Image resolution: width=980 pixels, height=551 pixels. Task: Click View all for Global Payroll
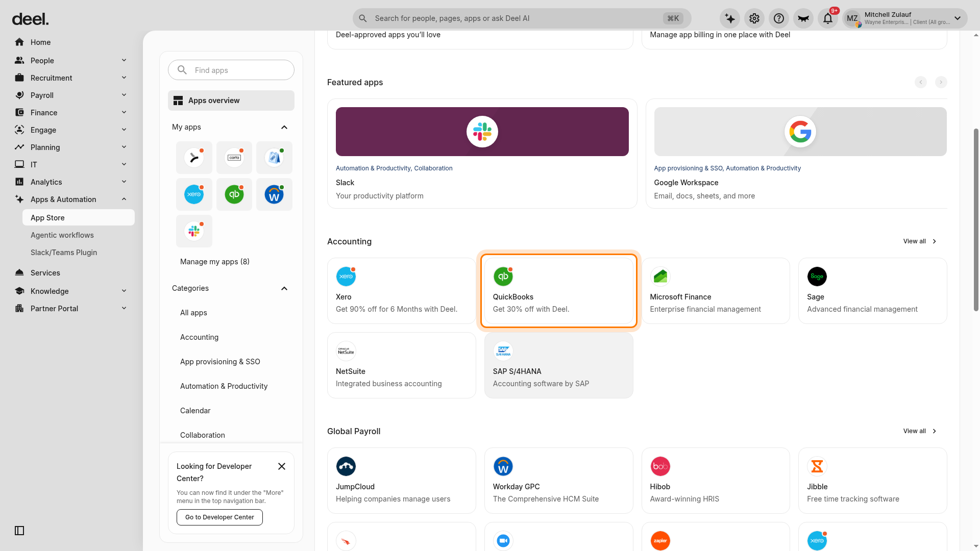920,431
